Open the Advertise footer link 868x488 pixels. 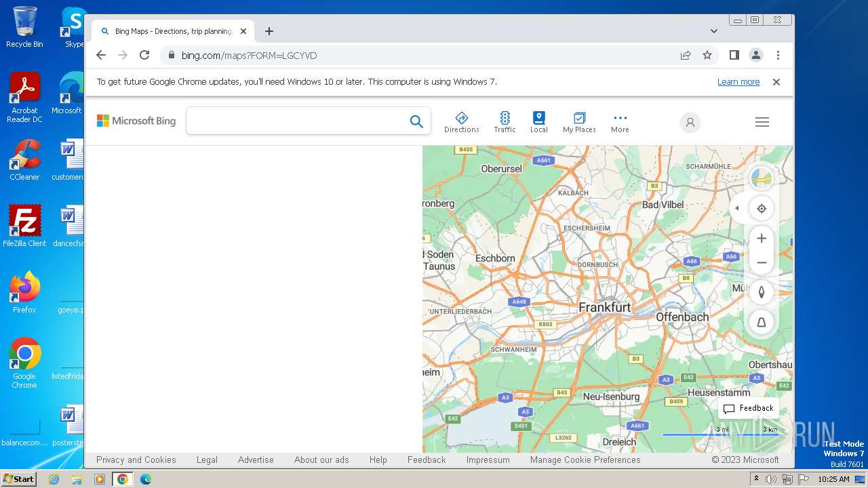click(x=256, y=460)
